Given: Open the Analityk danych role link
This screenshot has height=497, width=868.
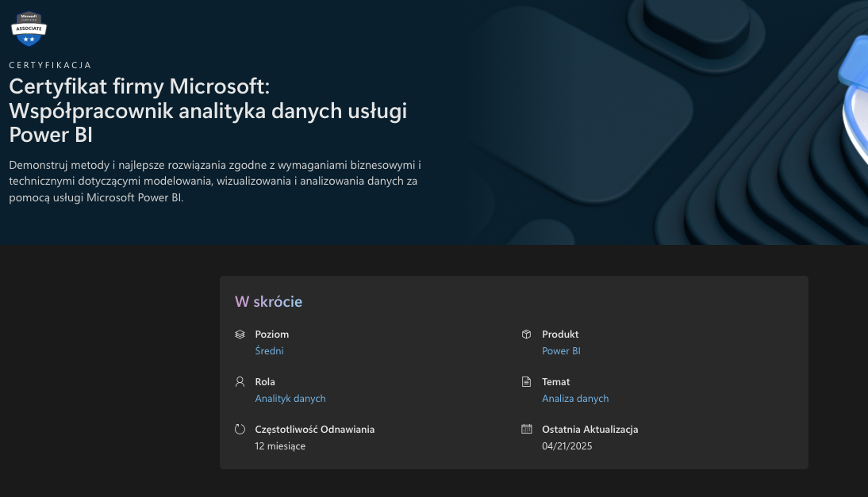Looking at the screenshot, I should [290, 398].
